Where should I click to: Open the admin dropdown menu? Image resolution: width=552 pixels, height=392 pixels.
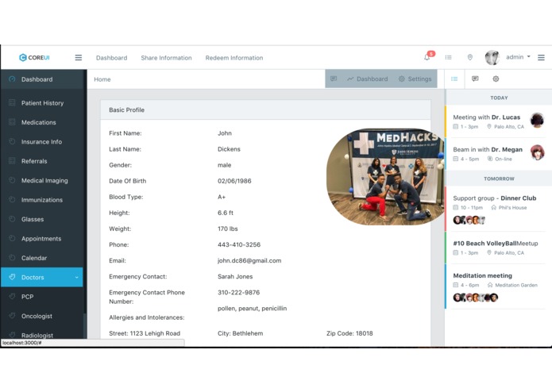click(518, 57)
